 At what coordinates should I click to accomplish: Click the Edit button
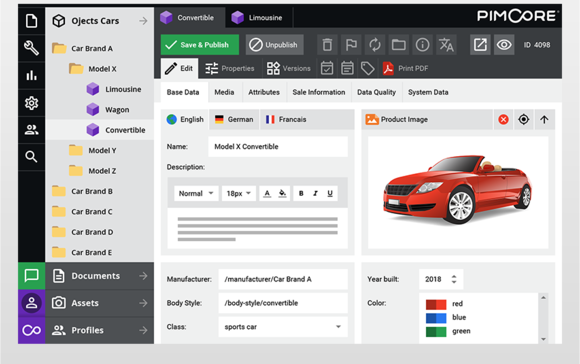point(179,68)
